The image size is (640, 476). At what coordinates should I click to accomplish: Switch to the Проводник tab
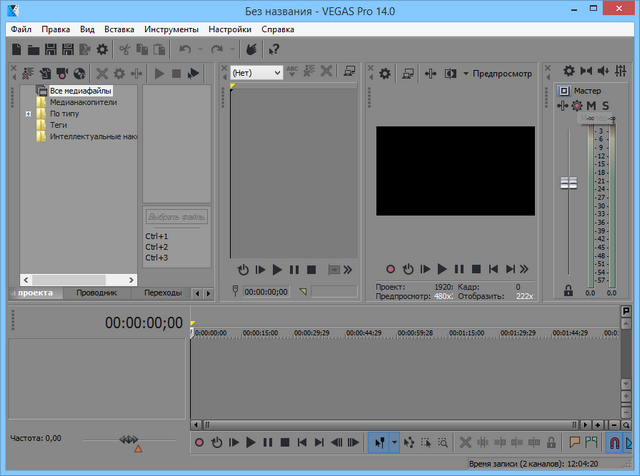(x=97, y=293)
